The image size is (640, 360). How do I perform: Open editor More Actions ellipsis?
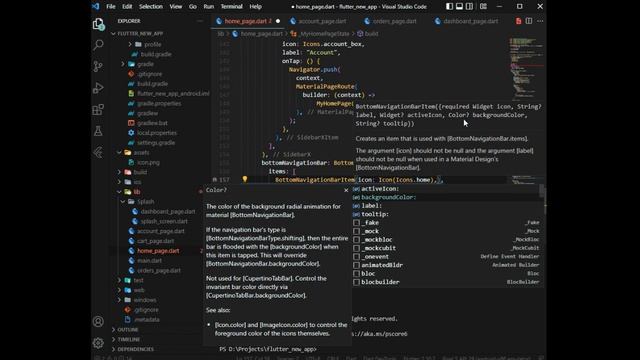click(540, 21)
